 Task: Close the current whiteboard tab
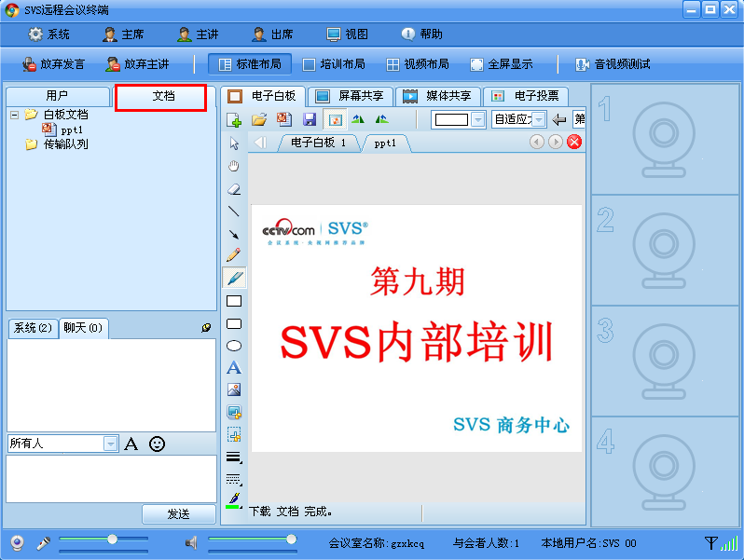click(x=574, y=142)
